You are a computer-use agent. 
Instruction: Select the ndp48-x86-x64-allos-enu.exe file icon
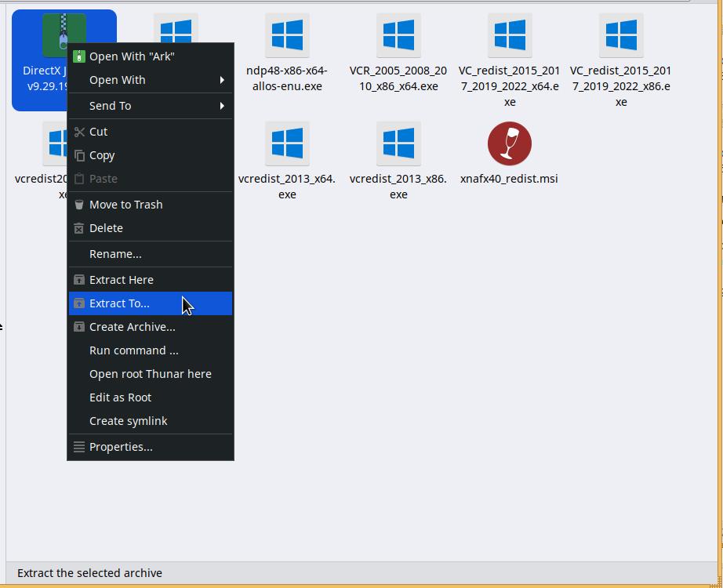287,35
